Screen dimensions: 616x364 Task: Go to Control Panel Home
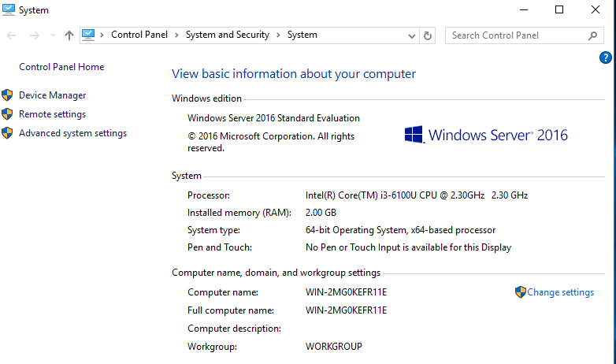(x=61, y=67)
